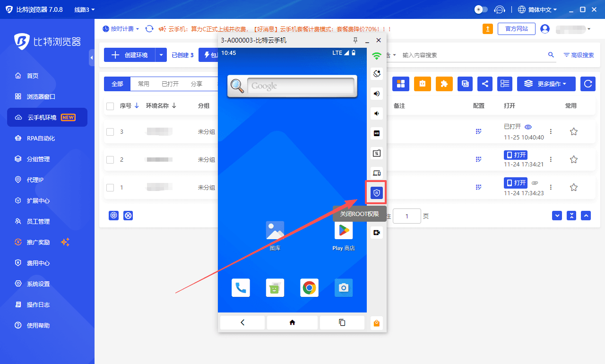Open the 简体中文 language dropdown
The width and height of the screenshot is (605, 364).
pos(538,9)
